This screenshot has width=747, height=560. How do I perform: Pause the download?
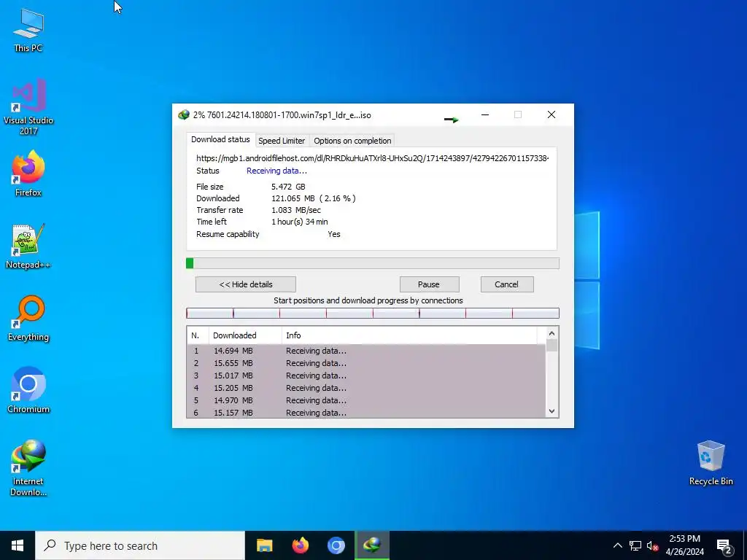[x=429, y=284]
